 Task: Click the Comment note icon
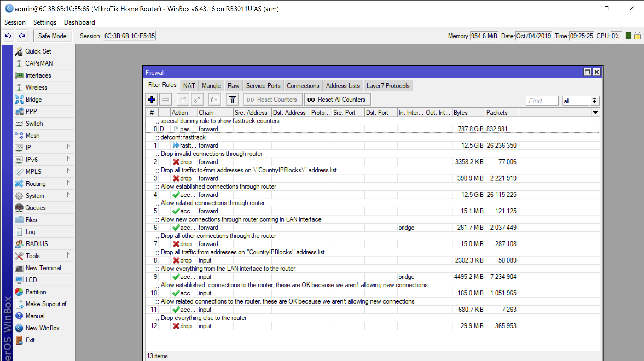point(215,100)
